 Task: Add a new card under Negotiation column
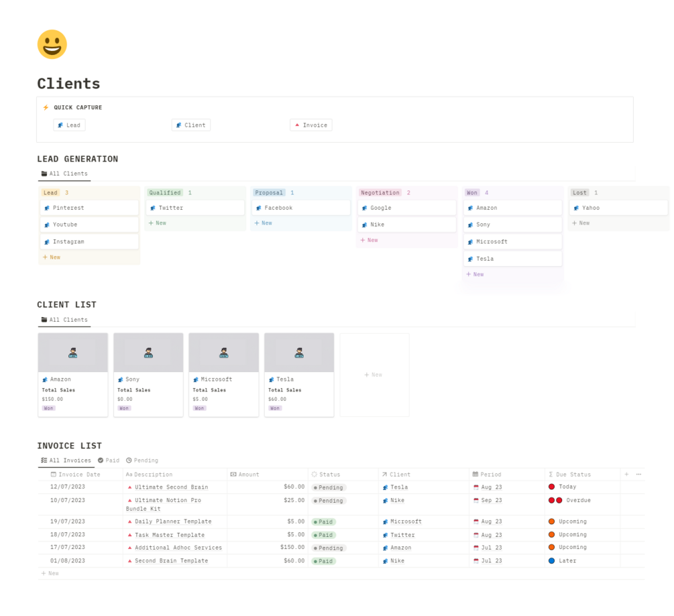click(370, 240)
